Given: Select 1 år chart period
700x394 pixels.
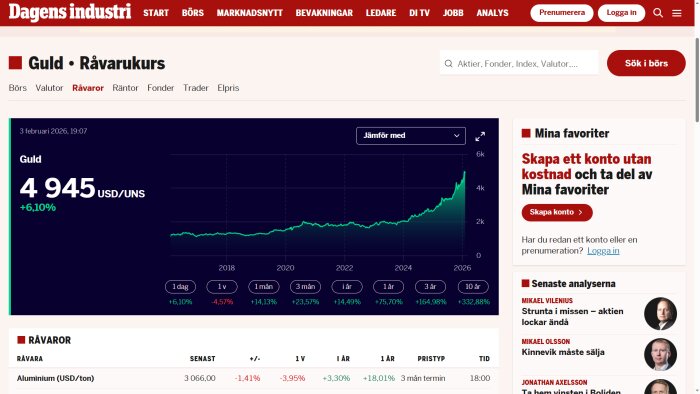Looking at the screenshot, I should pyautogui.click(x=388, y=287).
